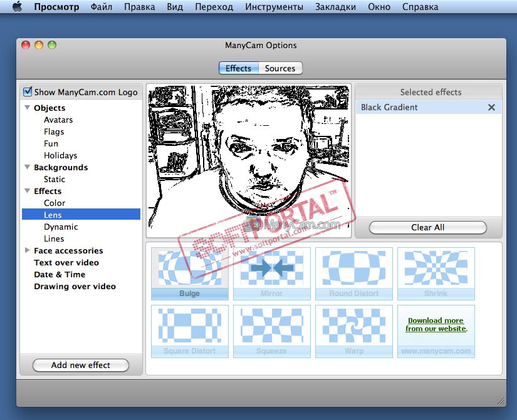Open the Файл menu
Screen dimensions: 517x420
point(102,7)
